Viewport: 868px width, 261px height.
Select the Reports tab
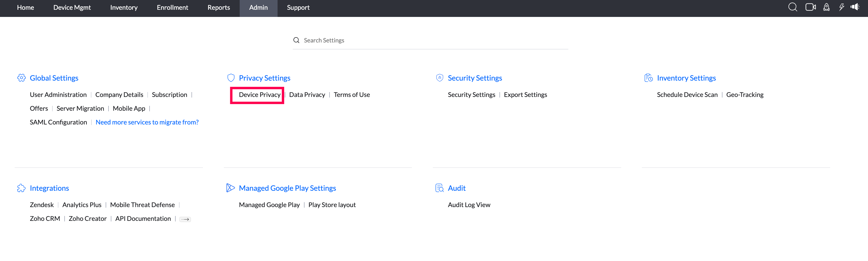pos(218,7)
